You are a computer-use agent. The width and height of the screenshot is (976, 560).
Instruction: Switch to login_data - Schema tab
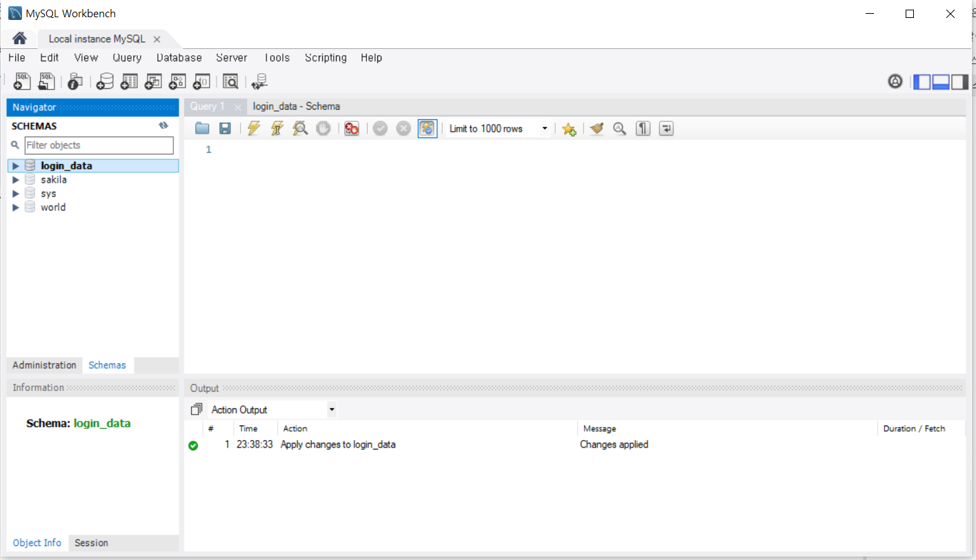point(297,106)
